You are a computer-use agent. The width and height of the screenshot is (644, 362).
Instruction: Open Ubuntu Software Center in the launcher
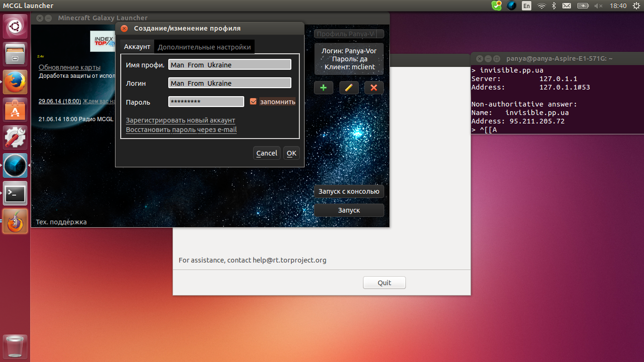pos(15,110)
